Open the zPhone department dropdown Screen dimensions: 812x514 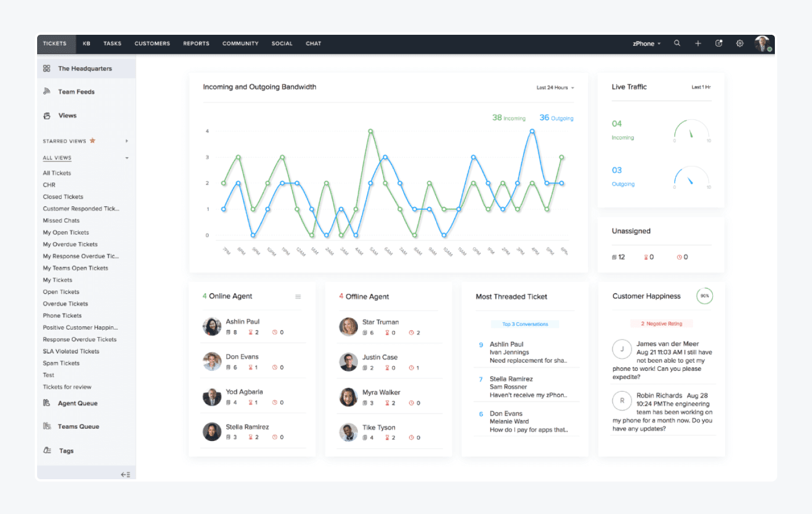pyautogui.click(x=647, y=43)
